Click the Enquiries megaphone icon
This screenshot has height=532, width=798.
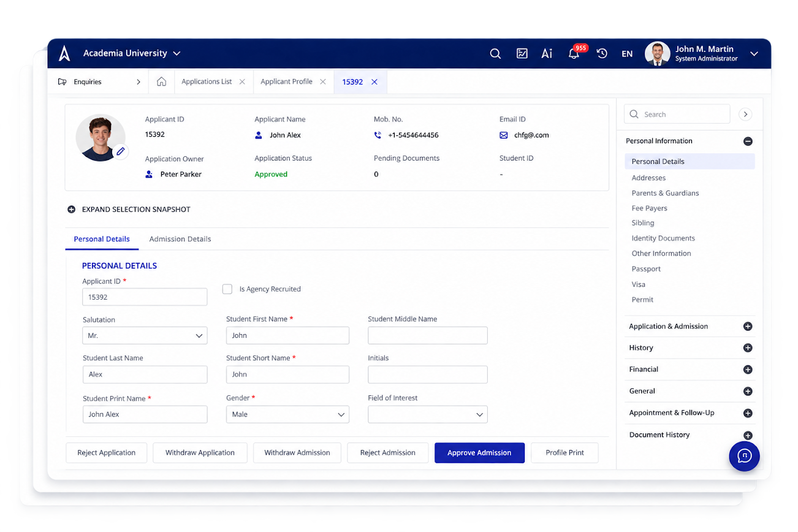pyautogui.click(x=62, y=82)
